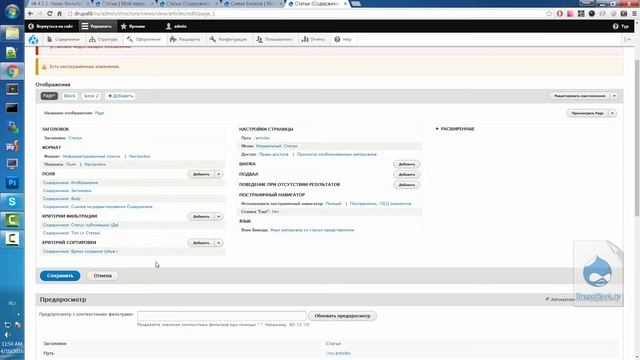Toggle the toolbar orientation icon
This screenshot has height=360, width=640.
[x=628, y=40]
